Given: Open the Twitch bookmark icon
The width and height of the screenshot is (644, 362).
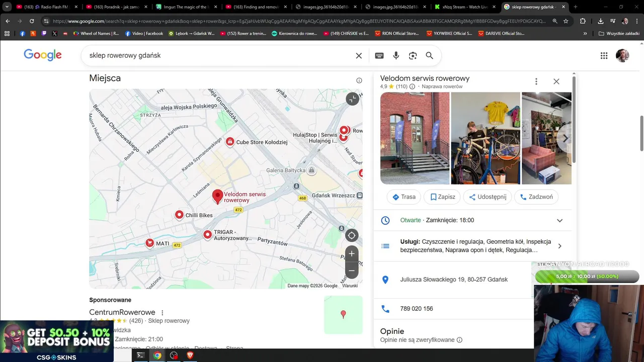Looking at the screenshot, I should (x=44, y=34).
